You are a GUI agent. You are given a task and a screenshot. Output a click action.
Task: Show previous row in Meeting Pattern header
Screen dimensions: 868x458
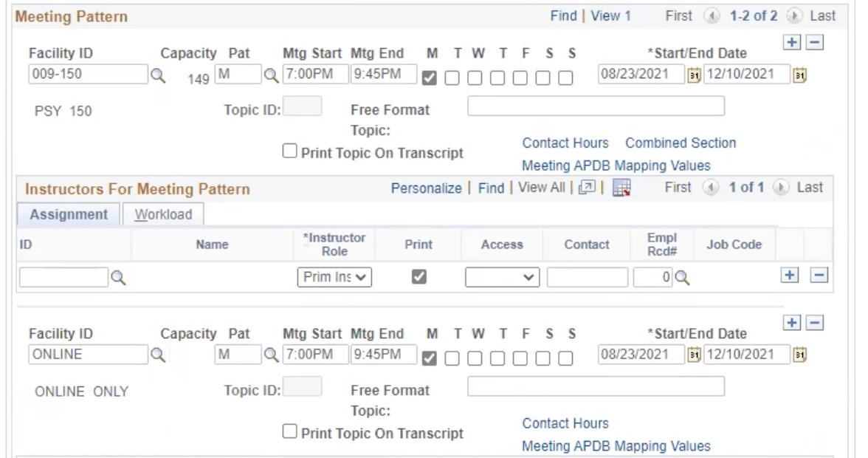[x=712, y=16]
